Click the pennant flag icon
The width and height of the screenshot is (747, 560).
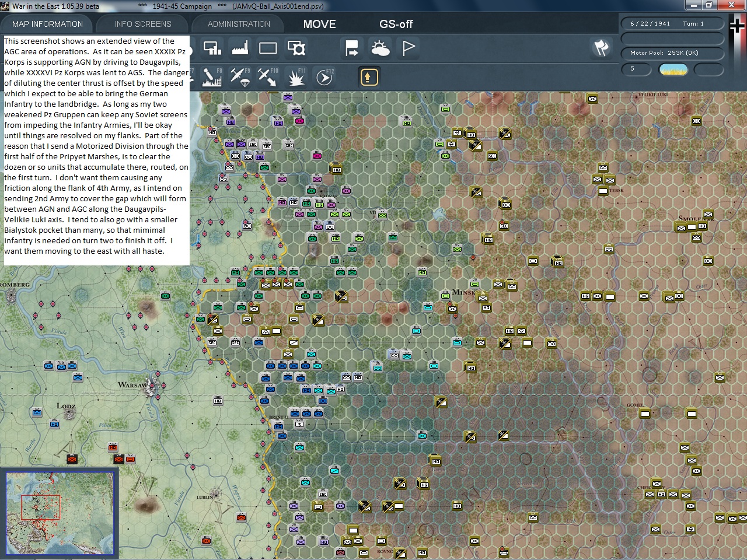[x=409, y=48]
